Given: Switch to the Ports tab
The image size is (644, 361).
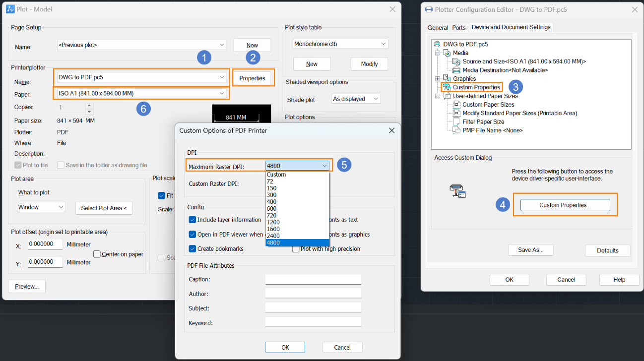Looking at the screenshot, I should click(459, 28).
